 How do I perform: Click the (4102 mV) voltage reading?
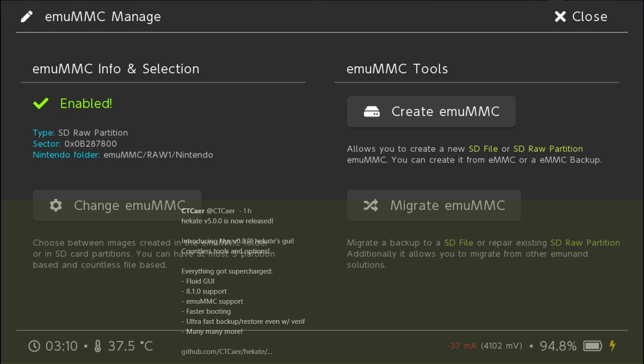pos(502,346)
